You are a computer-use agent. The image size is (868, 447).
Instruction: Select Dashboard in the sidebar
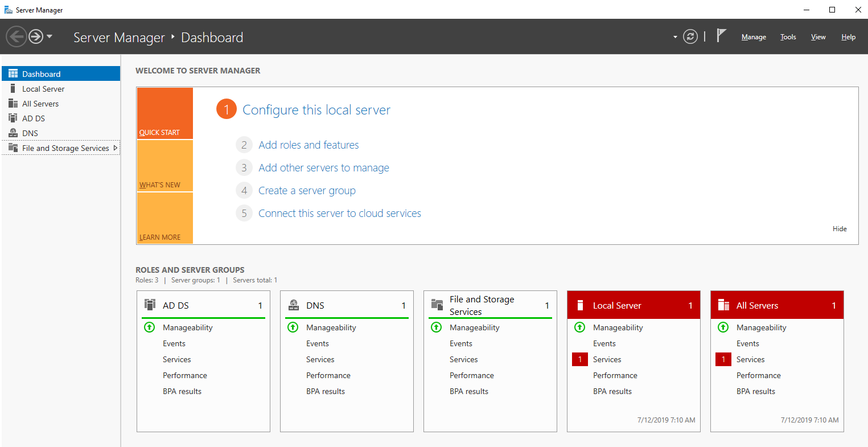point(61,74)
